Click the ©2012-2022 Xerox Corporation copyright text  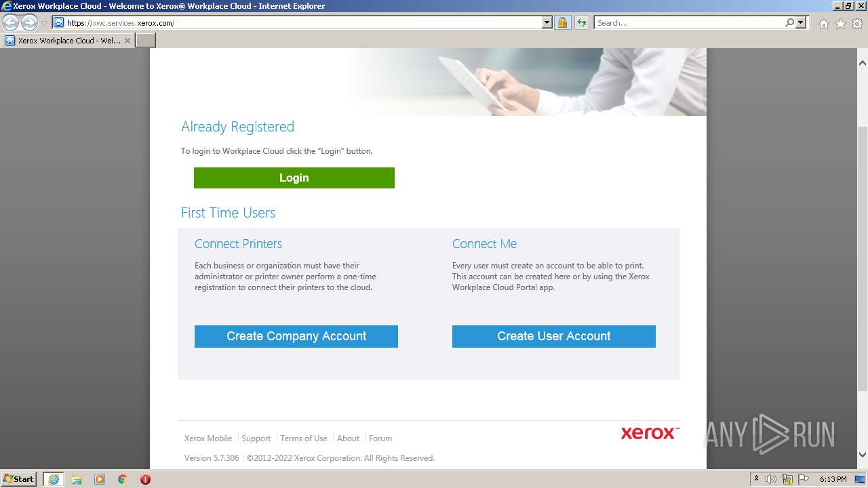click(x=340, y=458)
